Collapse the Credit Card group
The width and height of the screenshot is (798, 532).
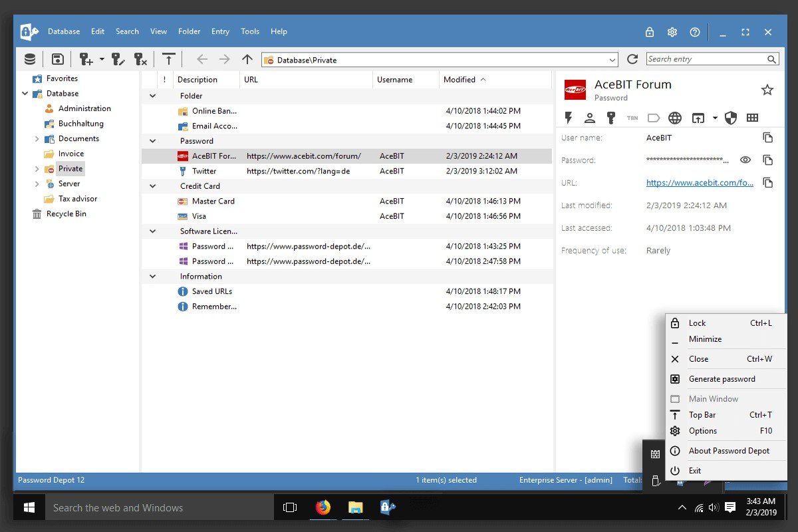(x=152, y=186)
